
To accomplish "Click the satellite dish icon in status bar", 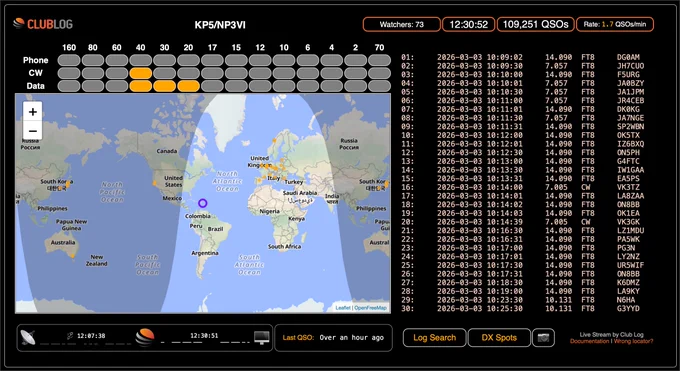I will (x=28, y=337).
